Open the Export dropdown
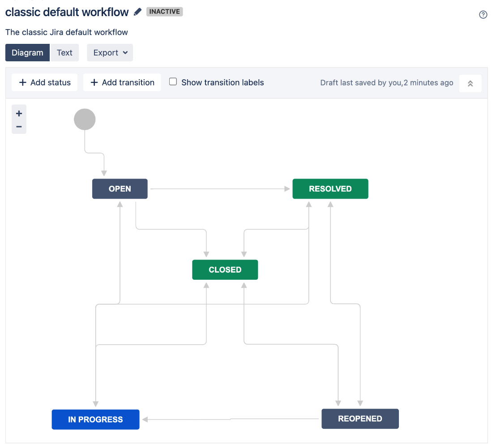Screen dimensions: 492x448 tap(110, 52)
